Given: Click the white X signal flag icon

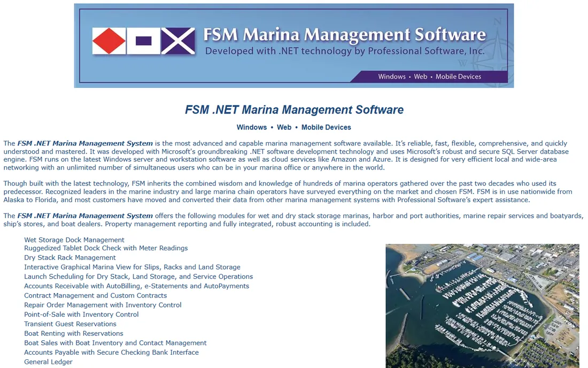Looking at the screenshot, I should (178, 41).
